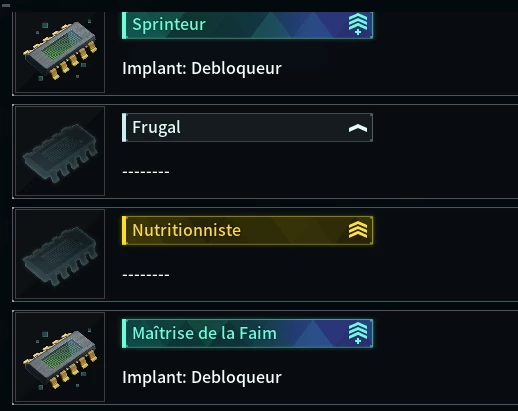Click the triple chevron plus icon on Sprinteur
The height and width of the screenshot is (411, 518).
click(358, 24)
